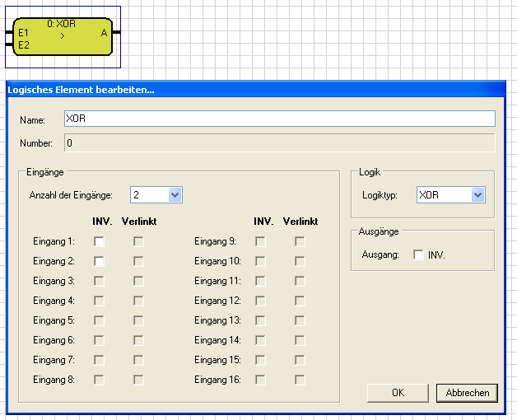Toggle INV. checkbox for Eingang 10
The width and height of the screenshot is (517, 420).
[x=260, y=261]
